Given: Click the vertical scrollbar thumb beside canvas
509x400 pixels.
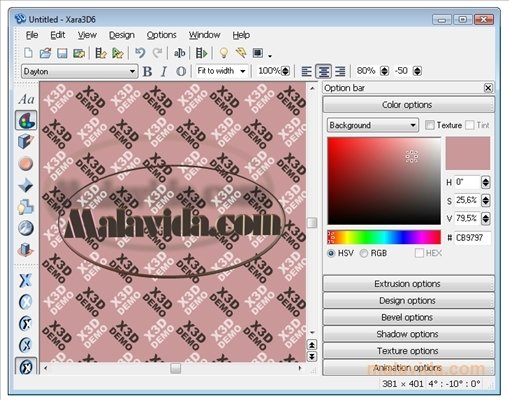Looking at the screenshot, I should point(312,223).
